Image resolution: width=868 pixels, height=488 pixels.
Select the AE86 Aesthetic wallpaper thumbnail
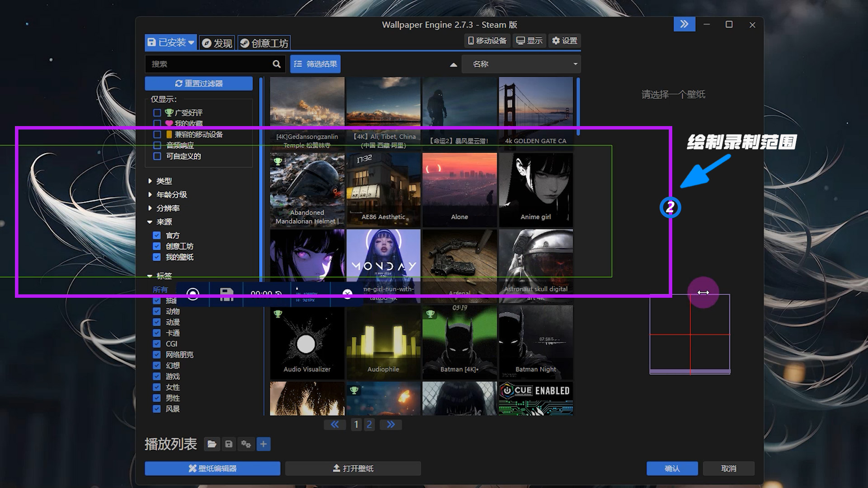click(383, 190)
